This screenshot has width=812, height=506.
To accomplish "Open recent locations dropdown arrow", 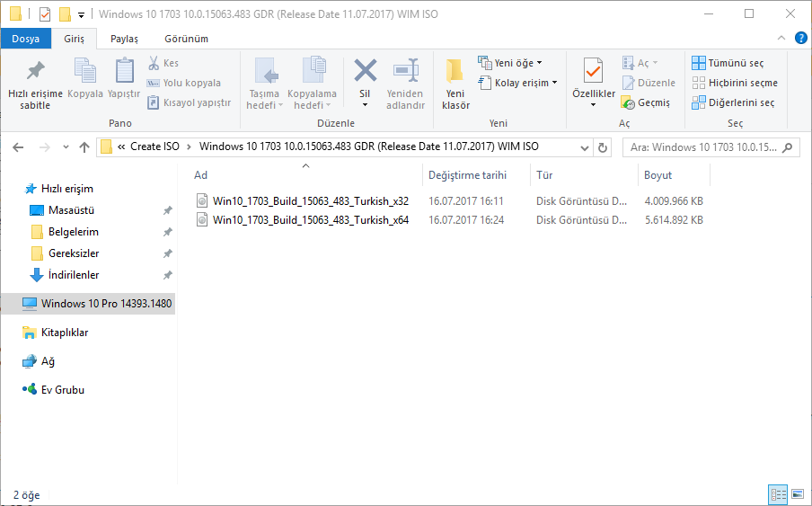I will 66,147.
